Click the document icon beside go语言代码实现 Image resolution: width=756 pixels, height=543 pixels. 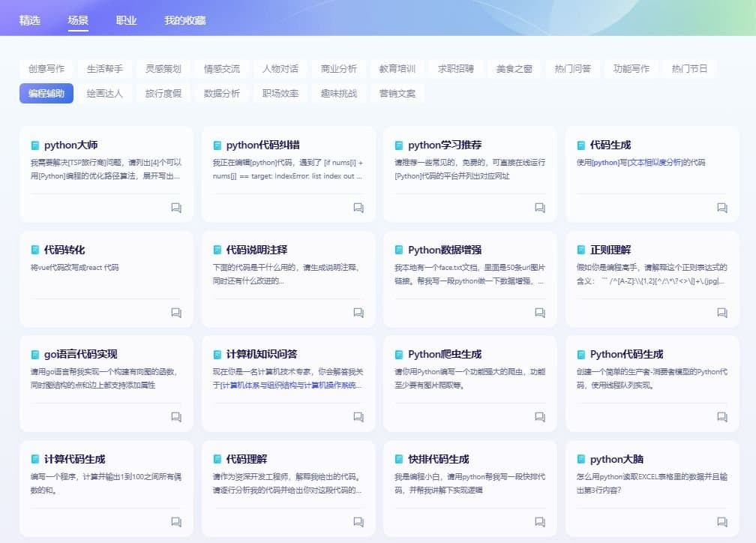click(35, 355)
